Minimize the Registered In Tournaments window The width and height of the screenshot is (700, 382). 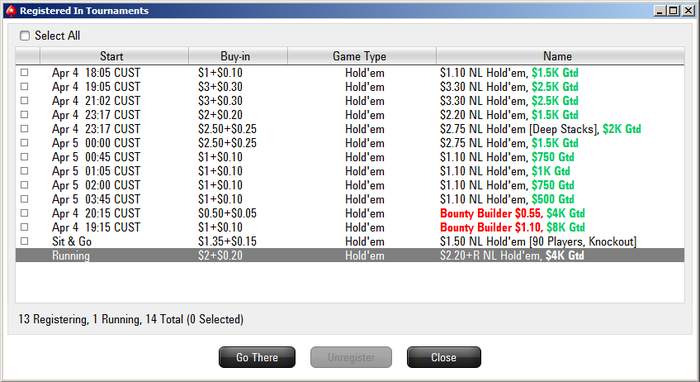(660, 11)
